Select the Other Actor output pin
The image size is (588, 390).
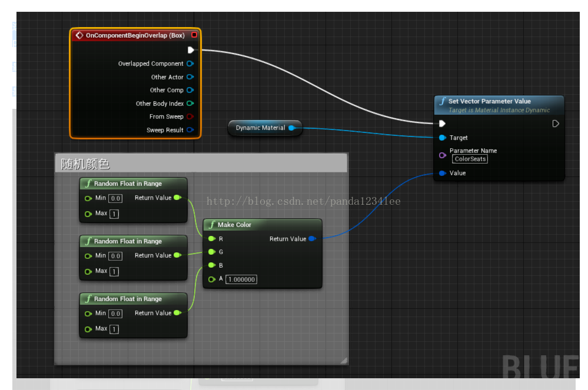click(190, 76)
